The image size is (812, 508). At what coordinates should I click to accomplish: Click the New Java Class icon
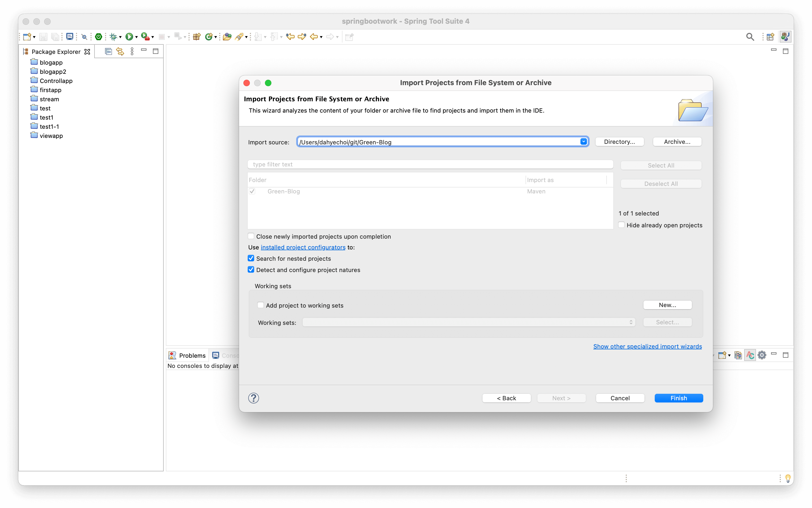pyautogui.click(x=209, y=37)
